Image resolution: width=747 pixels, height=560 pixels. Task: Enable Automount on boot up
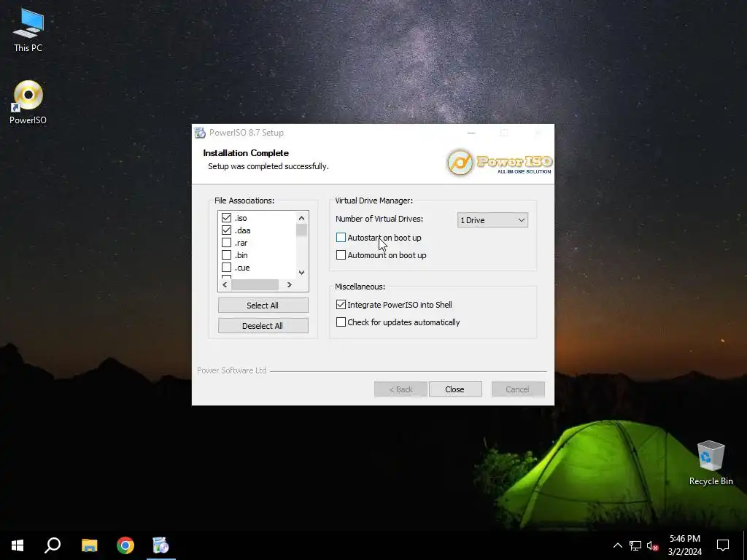(x=341, y=254)
